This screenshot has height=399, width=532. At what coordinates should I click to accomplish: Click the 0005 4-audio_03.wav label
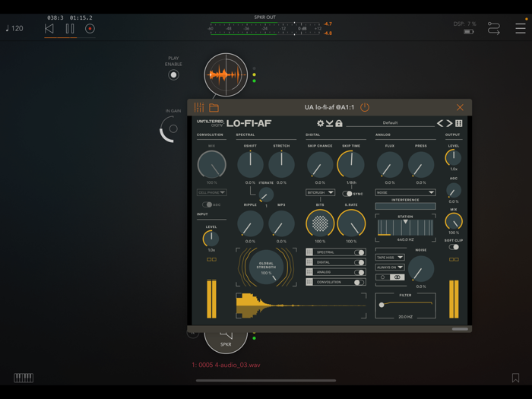[x=226, y=365]
